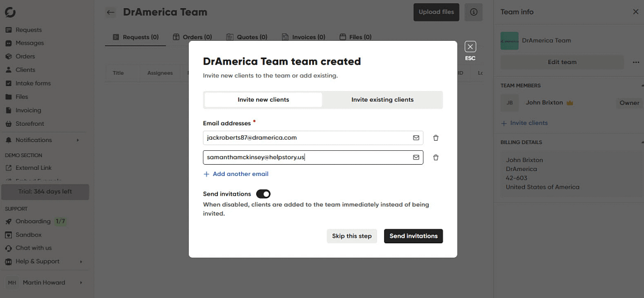
Task: Click the JB avatar of John Brixton
Action: click(509, 103)
